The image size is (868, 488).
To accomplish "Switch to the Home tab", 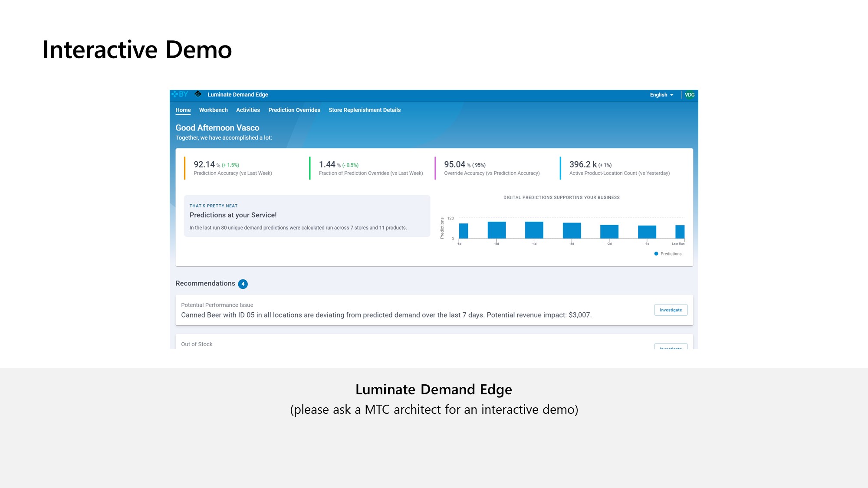I will (183, 110).
